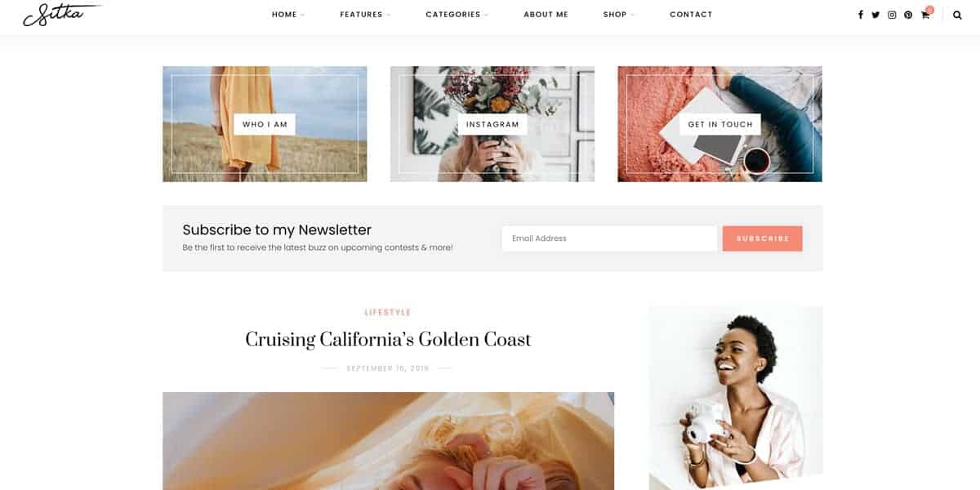This screenshot has height=490, width=980.
Task: Expand the Features menu dropdown
Action: tap(365, 15)
